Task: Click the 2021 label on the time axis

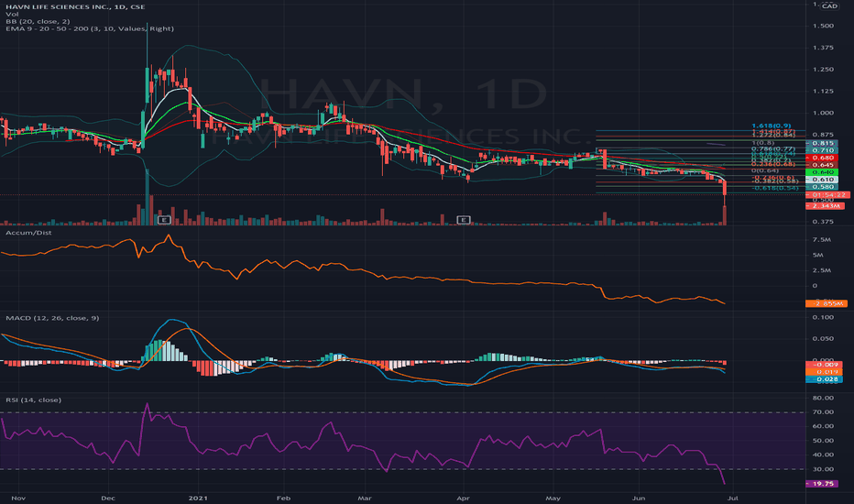Action: 198,498
